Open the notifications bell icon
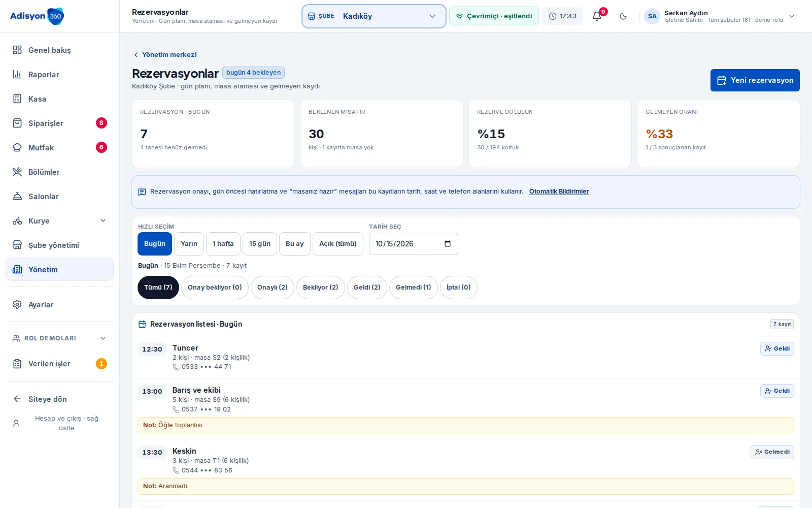812x508 pixels. [597, 16]
